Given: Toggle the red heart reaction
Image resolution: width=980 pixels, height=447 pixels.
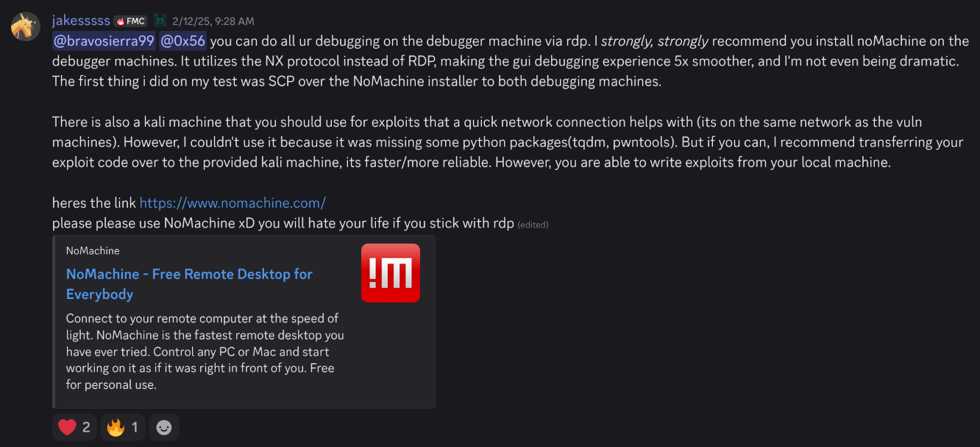Looking at the screenshot, I should point(74,427).
